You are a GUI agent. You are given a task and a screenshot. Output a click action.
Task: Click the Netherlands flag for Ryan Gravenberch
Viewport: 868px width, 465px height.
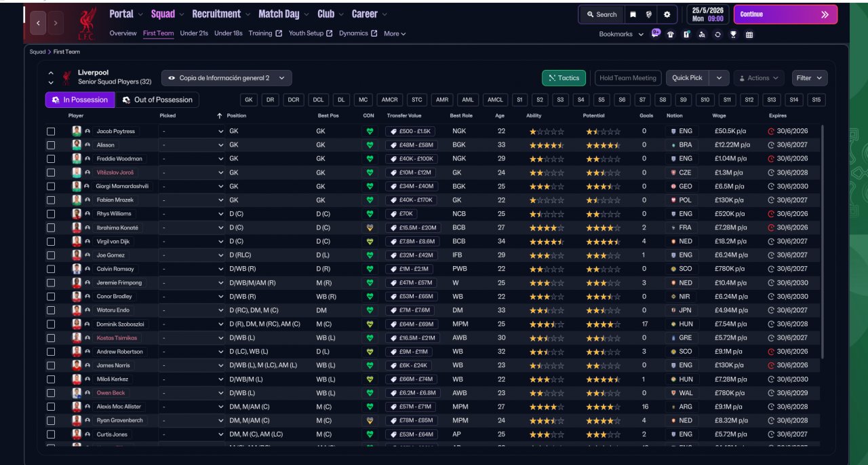click(673, 421)
